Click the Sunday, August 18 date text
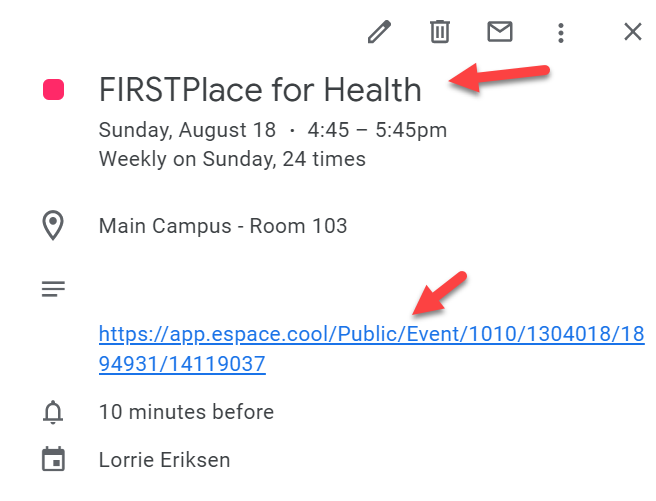 (187, 130)
